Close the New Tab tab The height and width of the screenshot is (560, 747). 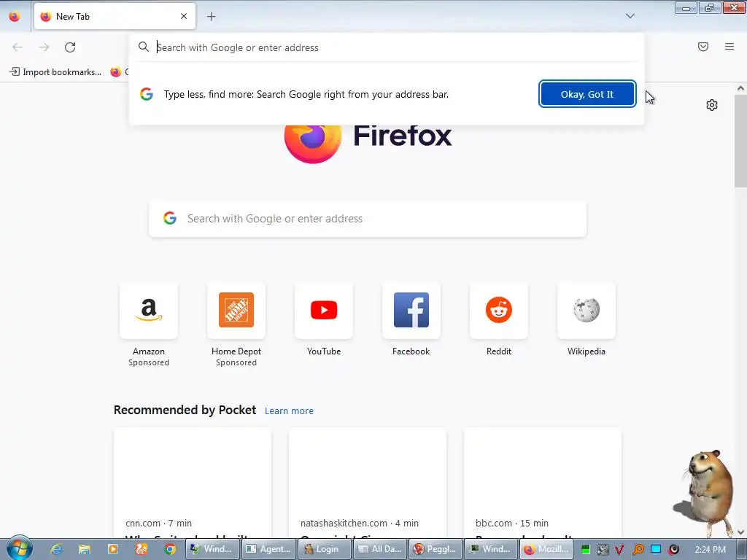tap(184, 16)
